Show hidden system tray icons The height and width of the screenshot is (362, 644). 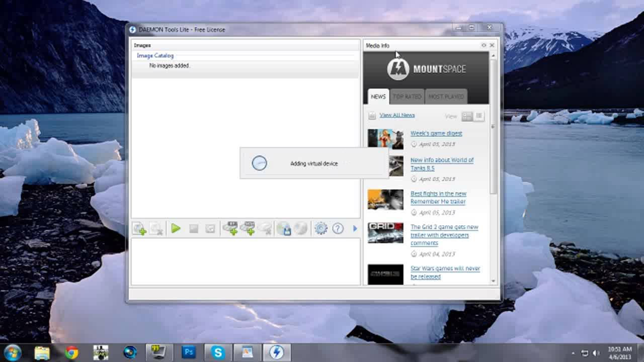click(x=573, y=353)
